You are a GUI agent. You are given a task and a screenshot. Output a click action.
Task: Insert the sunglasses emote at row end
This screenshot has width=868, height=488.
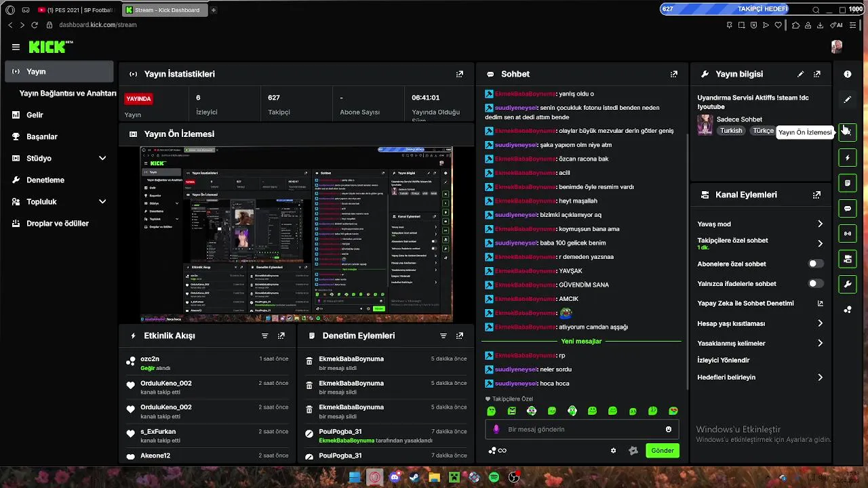[x=673, y=411]
